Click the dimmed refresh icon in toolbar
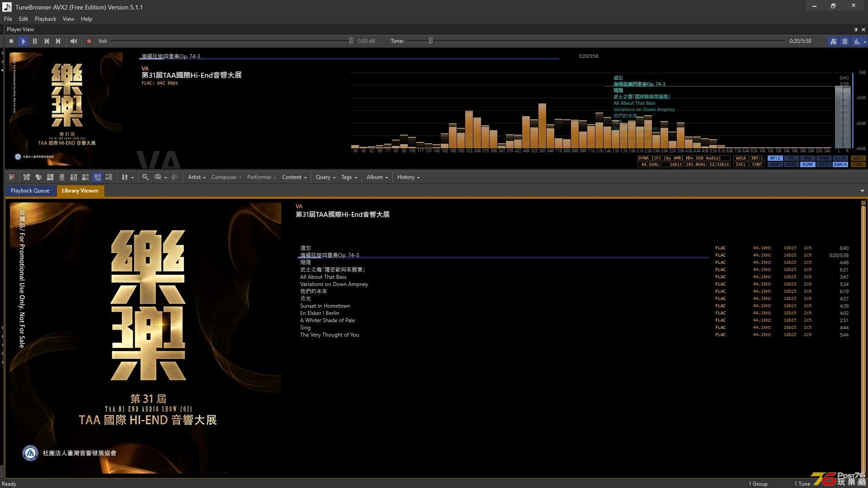 pos(175,177)
